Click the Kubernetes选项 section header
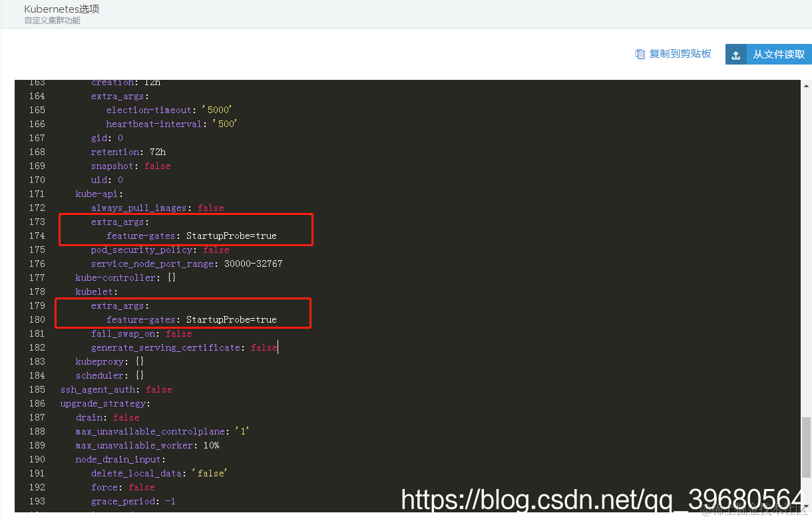812x521 pixels. click(x=61, y=9)
